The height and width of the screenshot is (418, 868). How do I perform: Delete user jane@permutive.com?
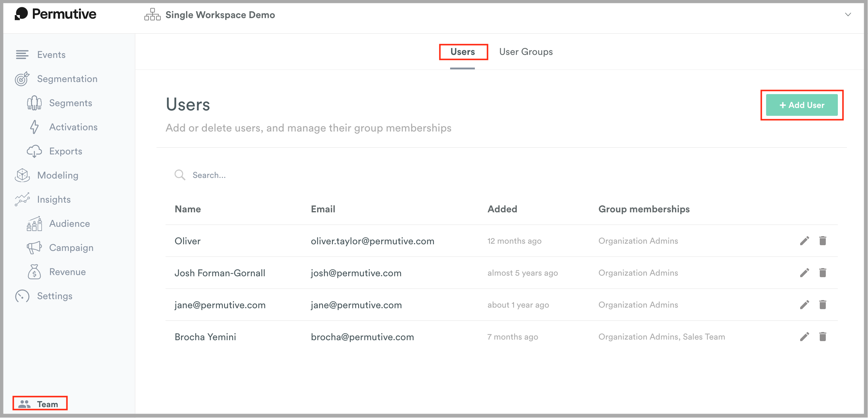(x=822, y=305)
